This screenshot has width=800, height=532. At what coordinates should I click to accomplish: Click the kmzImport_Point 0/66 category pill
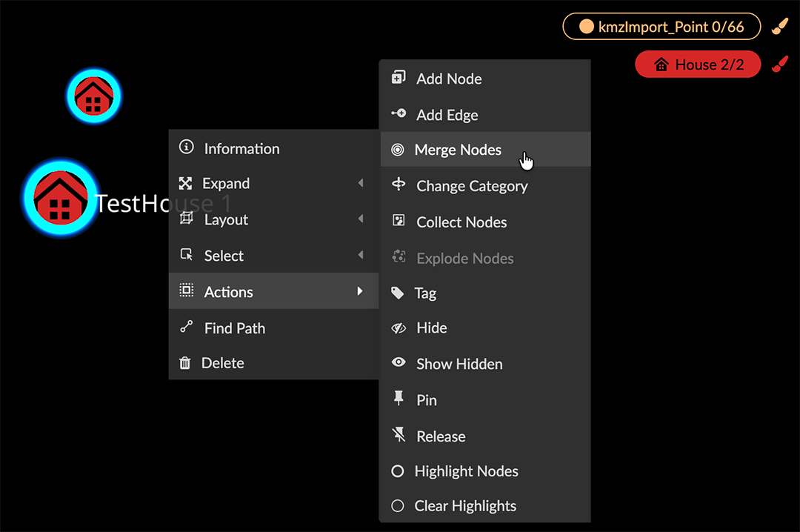pos(661,27)
